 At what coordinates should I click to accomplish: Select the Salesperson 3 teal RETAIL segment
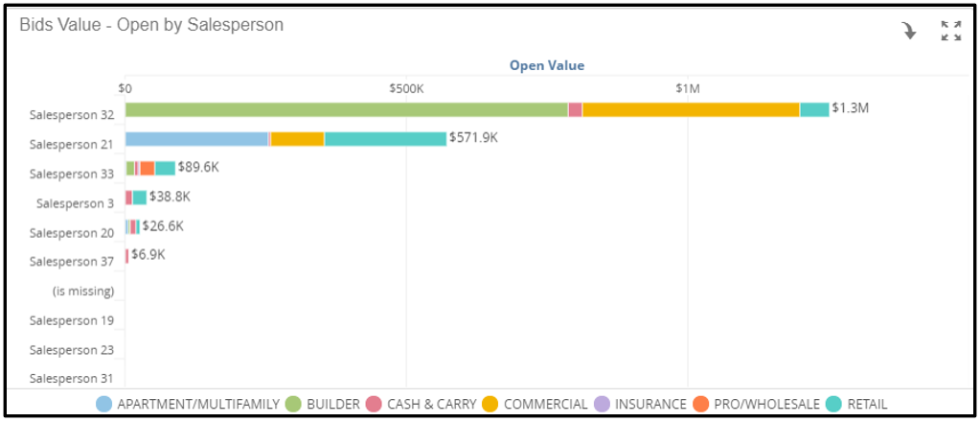[x=139, y=198]
